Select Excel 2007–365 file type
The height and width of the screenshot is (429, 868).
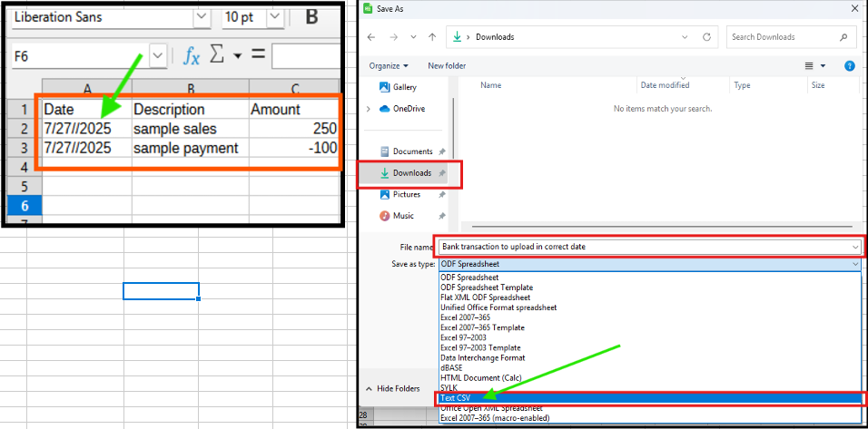(650, 317)
